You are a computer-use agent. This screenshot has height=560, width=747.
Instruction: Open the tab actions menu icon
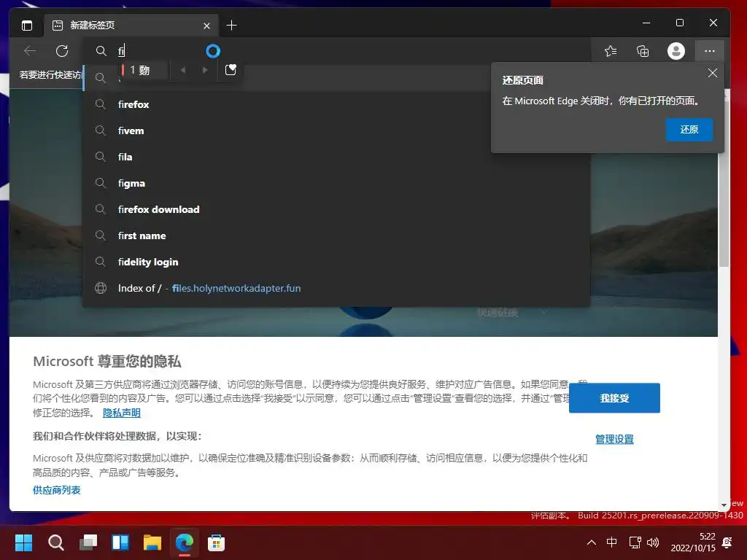tap(27, 26)
